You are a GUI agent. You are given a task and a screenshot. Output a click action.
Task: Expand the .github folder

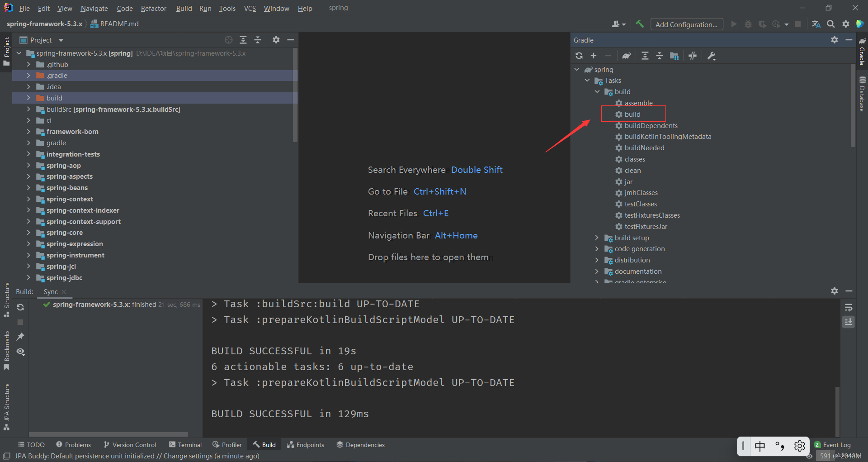coord(28,64)
